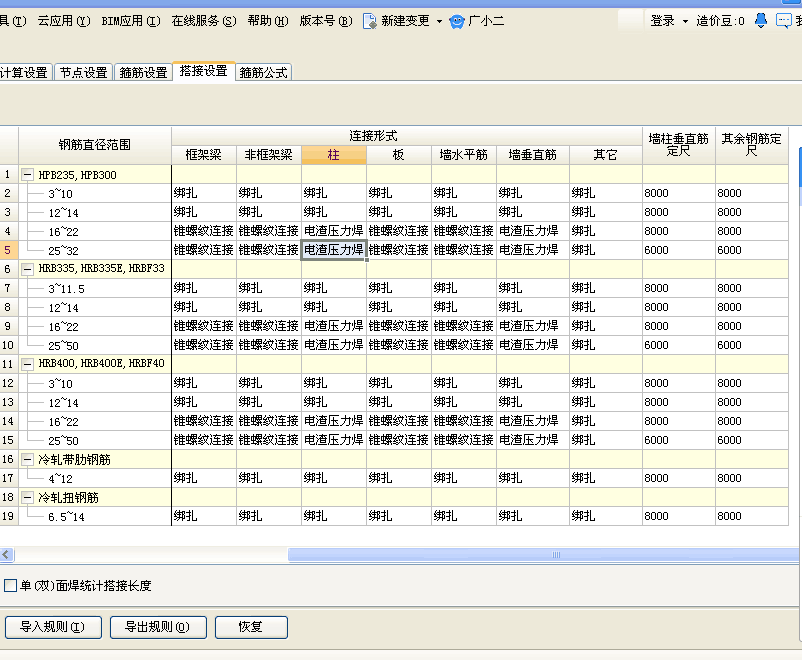
Task: Select the 板 column header
Action: point(398,155)
